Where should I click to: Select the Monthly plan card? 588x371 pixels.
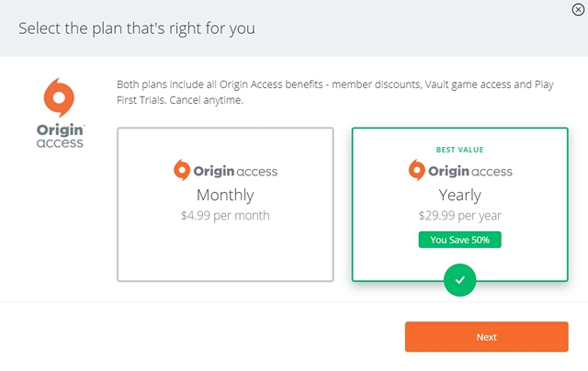225,205
